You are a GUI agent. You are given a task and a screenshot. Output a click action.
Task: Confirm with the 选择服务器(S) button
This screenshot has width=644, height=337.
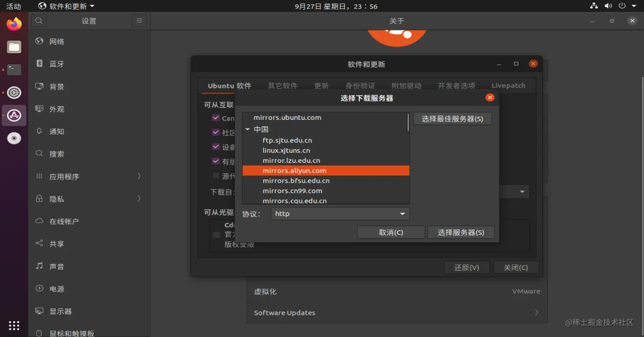click(x=461, y=232)
